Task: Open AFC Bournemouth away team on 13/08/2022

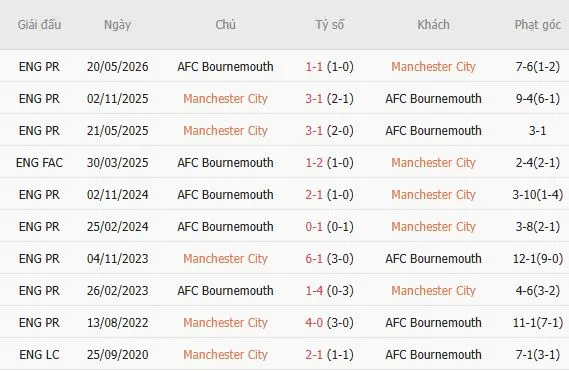Action: coord(433,322)
